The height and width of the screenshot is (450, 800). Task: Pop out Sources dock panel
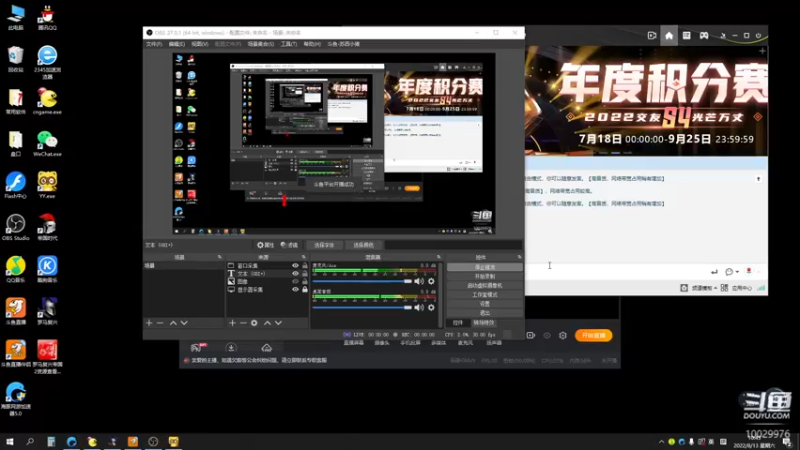click(304, 257)
